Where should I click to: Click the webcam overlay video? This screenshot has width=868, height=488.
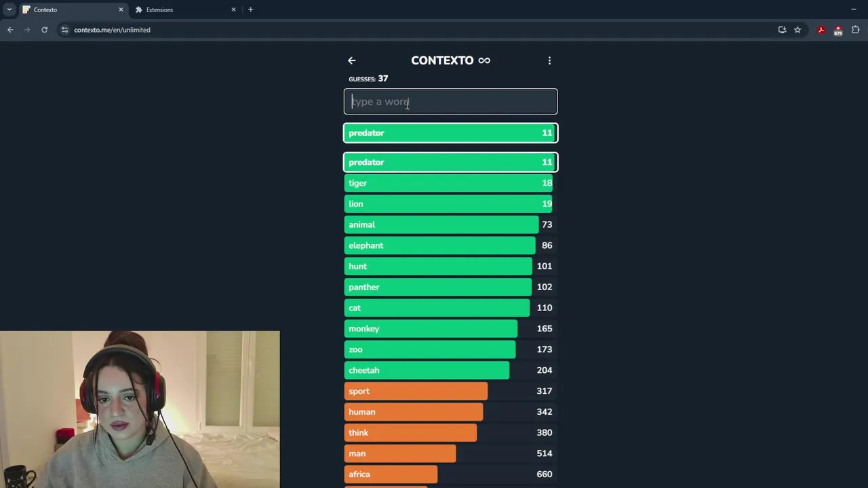(140, 409)
